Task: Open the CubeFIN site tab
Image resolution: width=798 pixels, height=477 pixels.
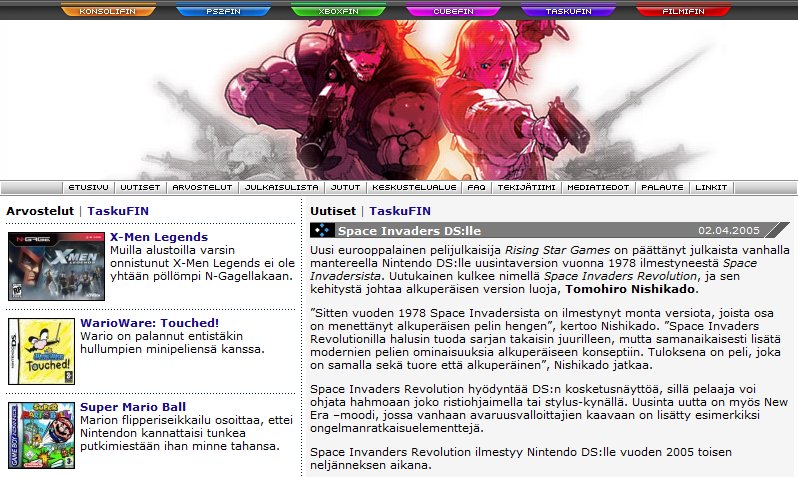Action: 453,10
